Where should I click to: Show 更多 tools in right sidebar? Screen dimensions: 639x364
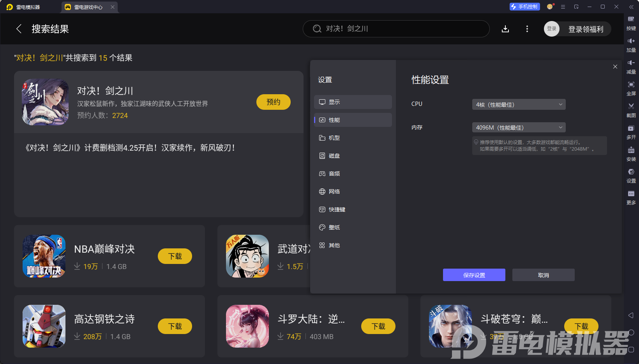[x=631, y=197]
